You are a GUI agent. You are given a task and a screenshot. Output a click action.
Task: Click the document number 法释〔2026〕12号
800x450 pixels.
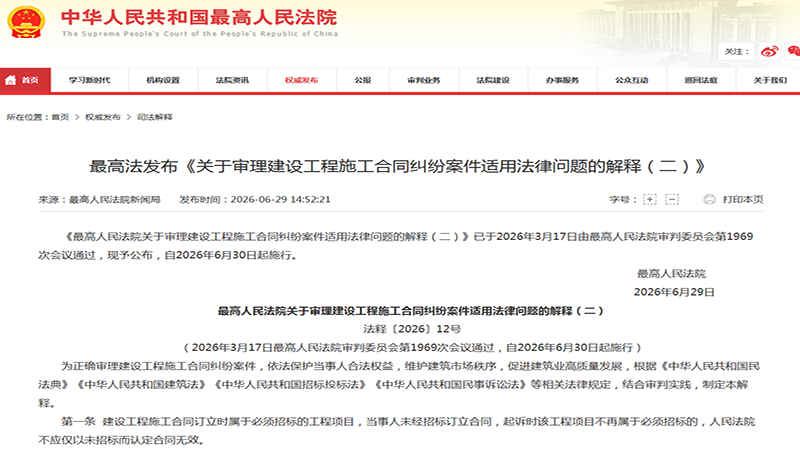click(x=412, y=329)
